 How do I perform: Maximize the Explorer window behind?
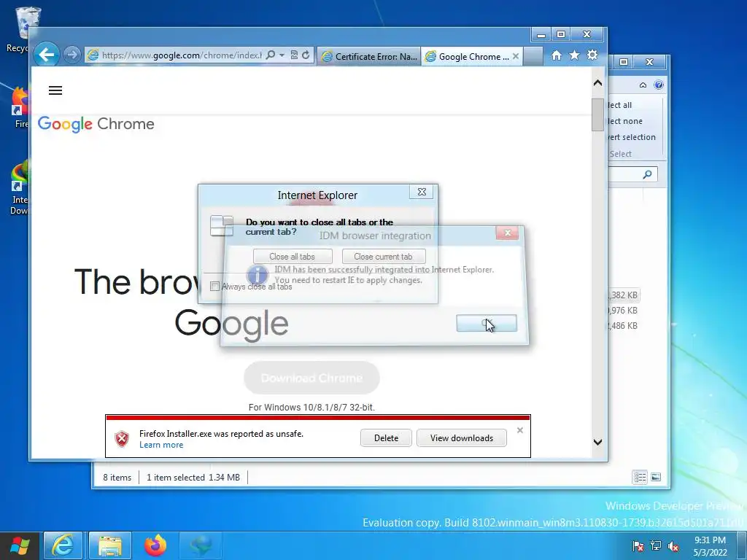click(x=624, y=62)
